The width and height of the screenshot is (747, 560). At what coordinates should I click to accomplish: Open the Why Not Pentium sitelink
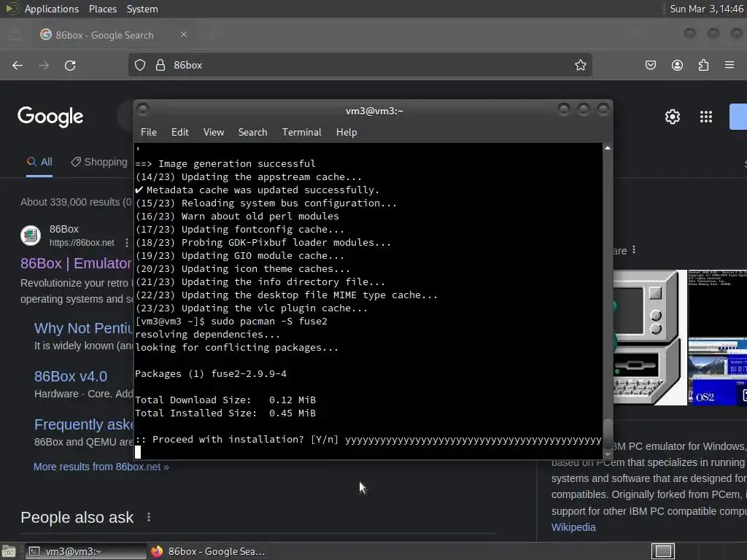(83, 328)
